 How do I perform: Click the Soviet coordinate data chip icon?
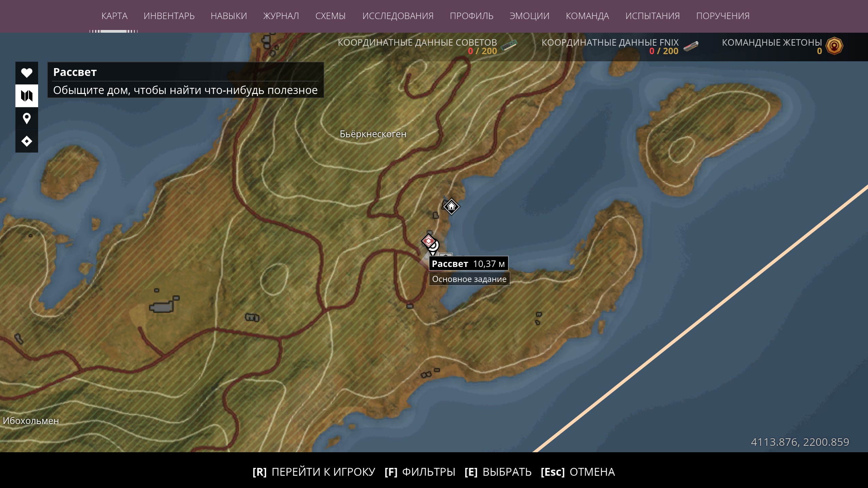coord(509,45)
